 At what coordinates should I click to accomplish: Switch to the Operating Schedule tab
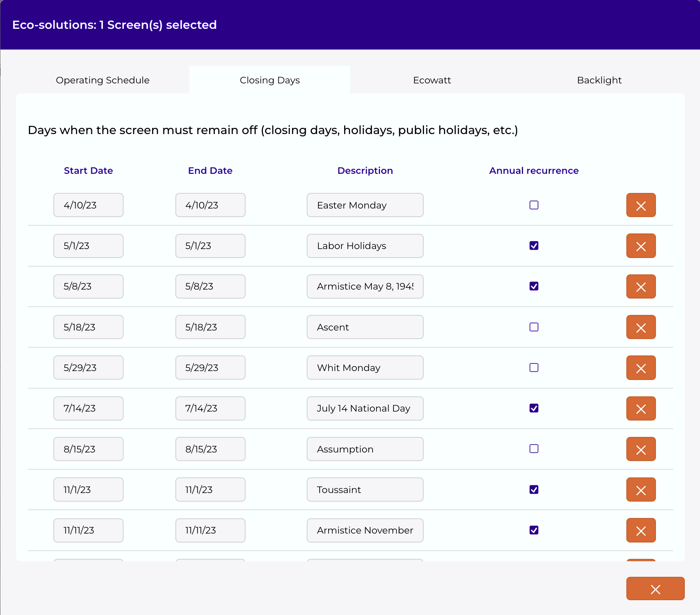coord(103,80)
